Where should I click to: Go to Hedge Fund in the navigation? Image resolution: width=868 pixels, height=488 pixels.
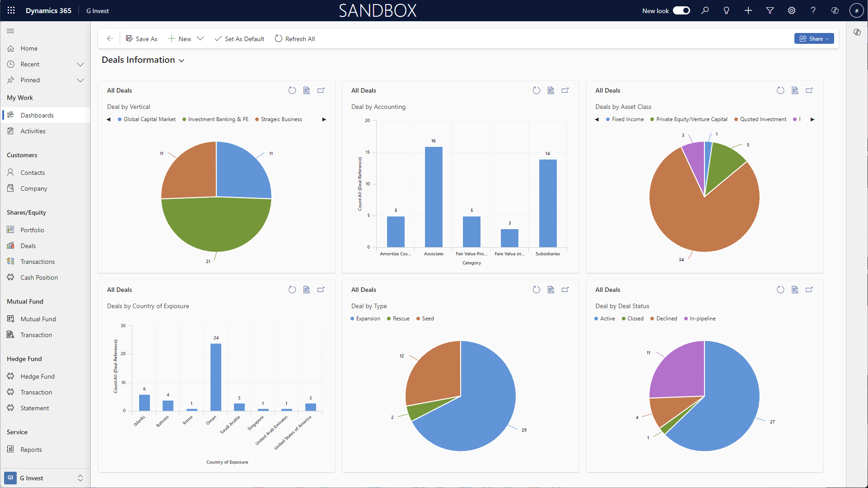point(37,376)
